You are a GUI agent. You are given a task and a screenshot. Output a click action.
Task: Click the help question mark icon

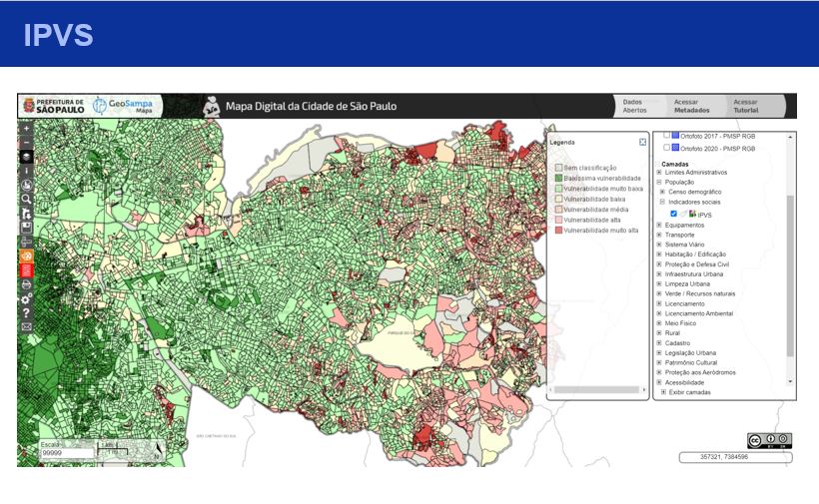[x=27, y=312]
